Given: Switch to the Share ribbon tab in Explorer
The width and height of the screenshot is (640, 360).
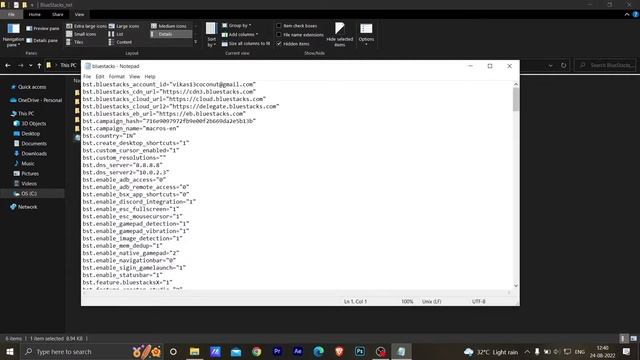Looking at the screenshot, I should (58, 14).
